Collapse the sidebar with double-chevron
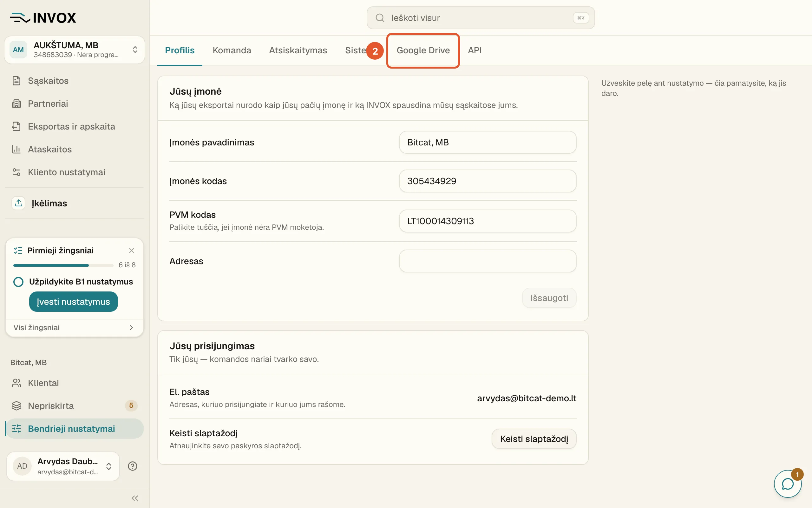 click(x=135, y=498)
